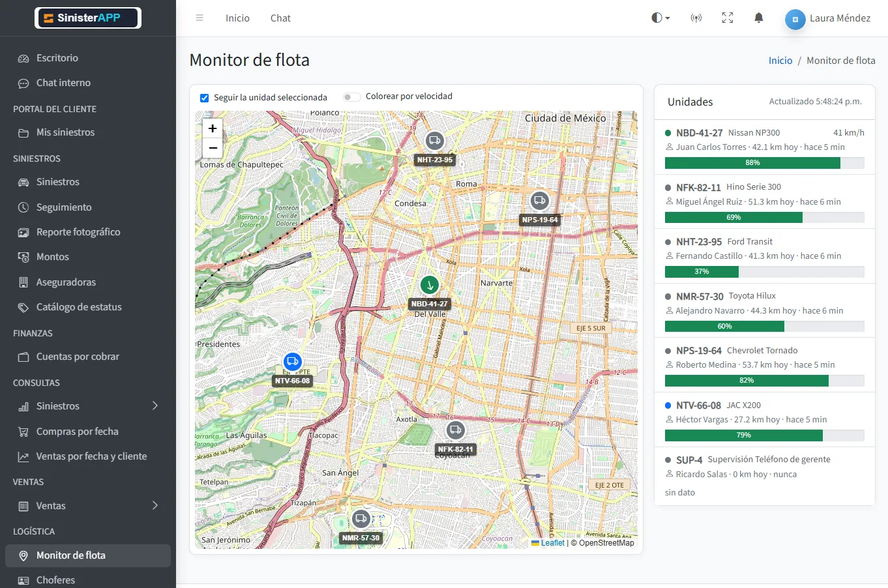Open the theme contrast switcher dropdown
Image resolution: width=888 pixels, height=588 pixels.
point(660,18)
